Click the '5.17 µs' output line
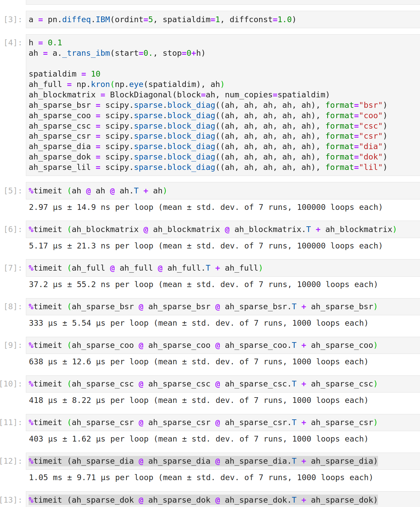 coord(206,246)
